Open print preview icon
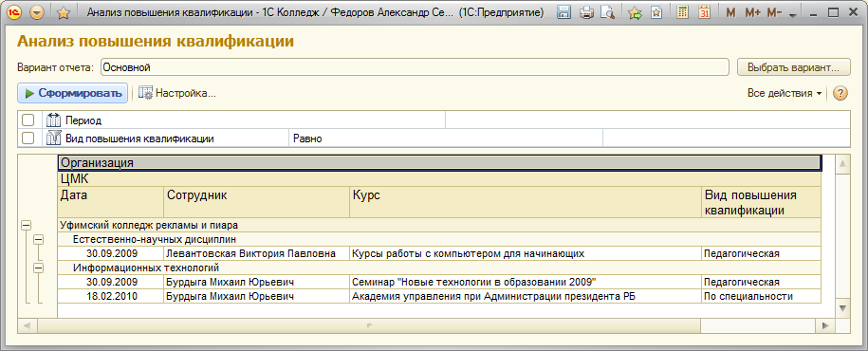 point(607,12)
